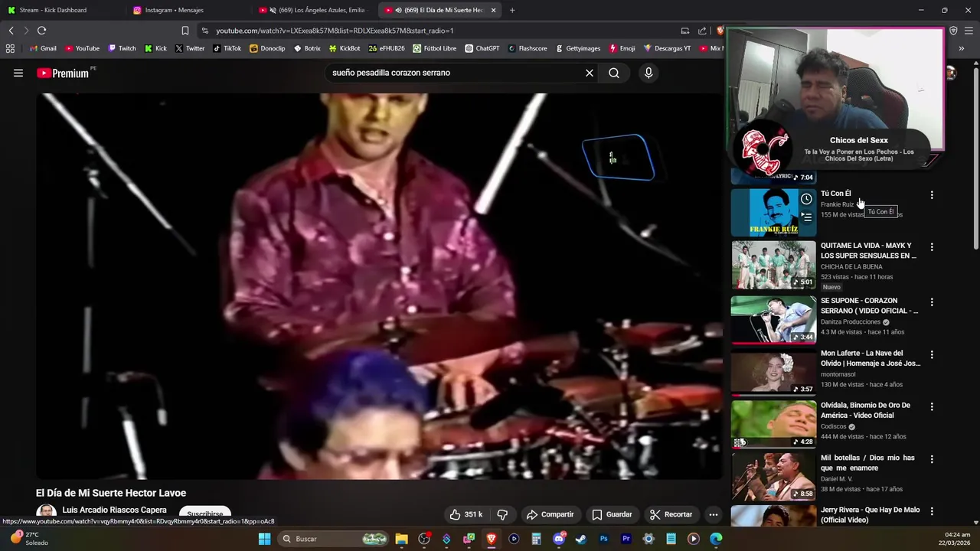Open options for Olvídala Binomio De Oro

[932, 407]
